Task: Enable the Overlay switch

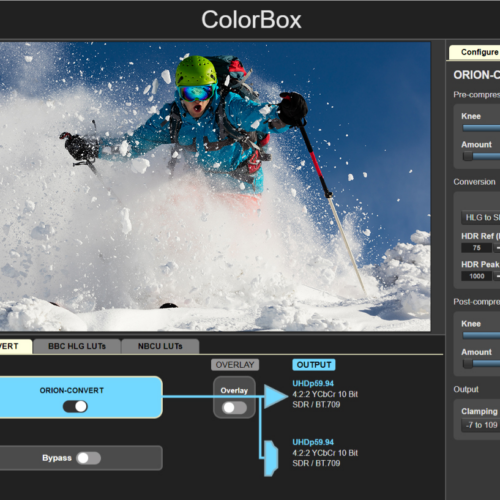Action: [x=234, y=407]
